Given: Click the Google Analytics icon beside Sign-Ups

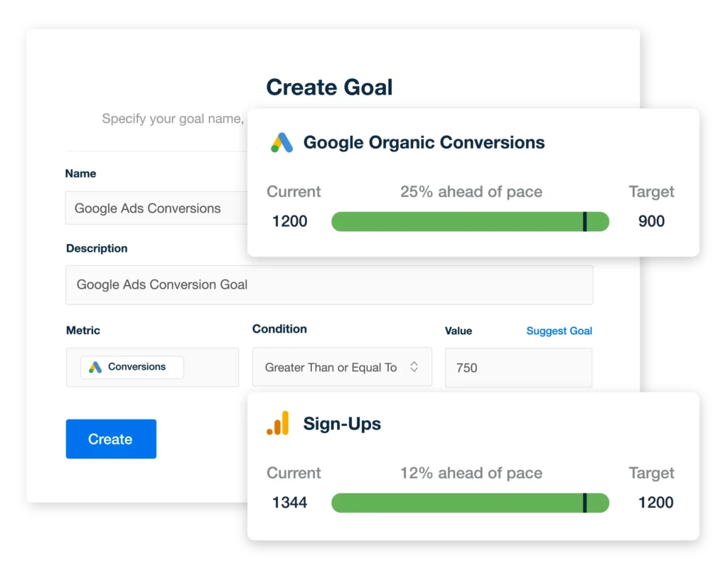Looking at the screenshot, I should 278,424.
